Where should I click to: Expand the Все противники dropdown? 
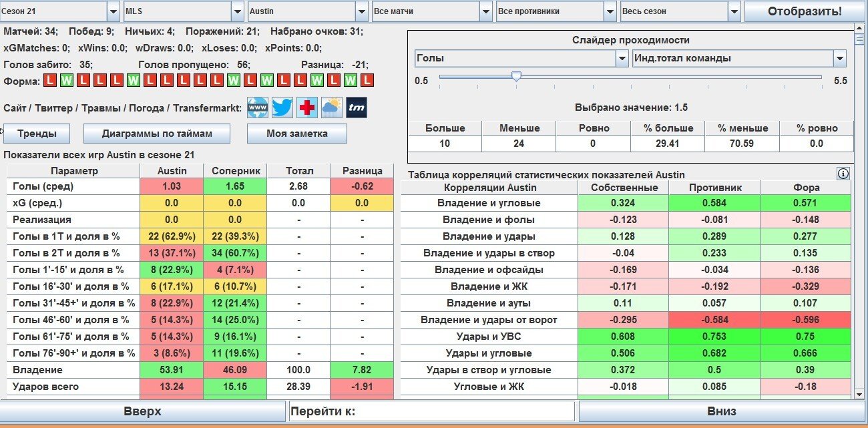pos(610,11)
